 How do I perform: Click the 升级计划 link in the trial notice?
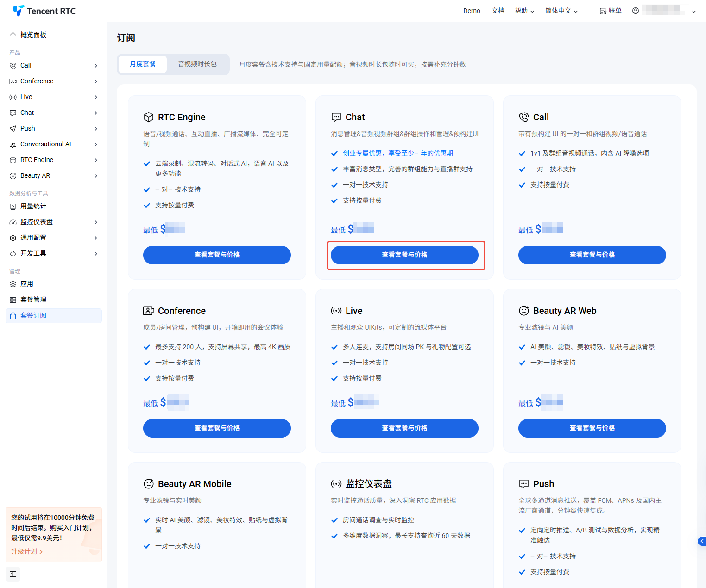click(27, 551)
